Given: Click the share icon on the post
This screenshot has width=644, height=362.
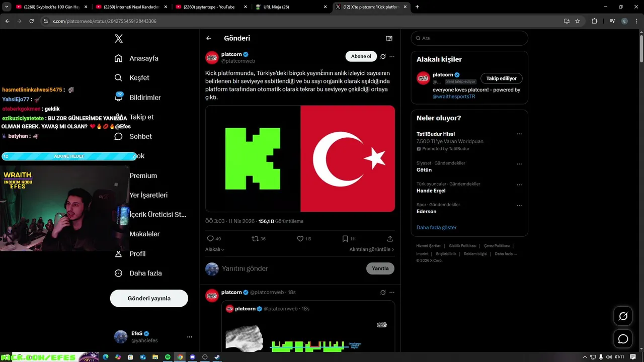Looking at the screenshot, I should (x=390, y=239).
